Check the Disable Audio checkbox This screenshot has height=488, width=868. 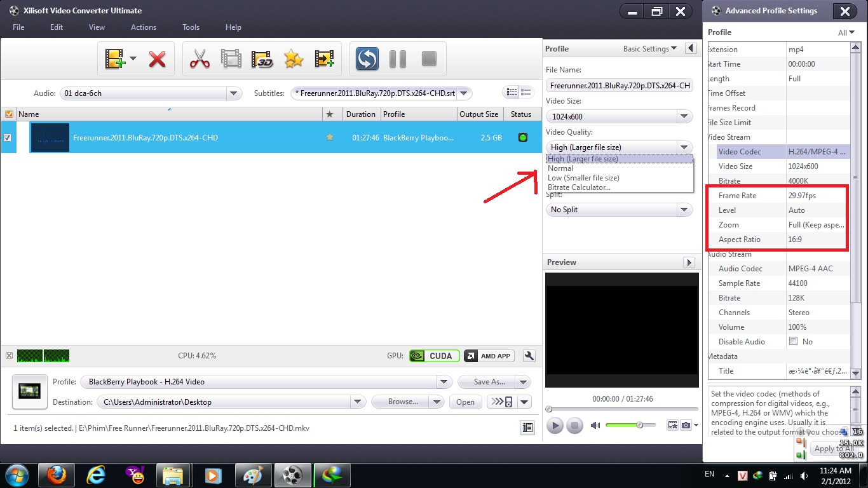(793, 341)
